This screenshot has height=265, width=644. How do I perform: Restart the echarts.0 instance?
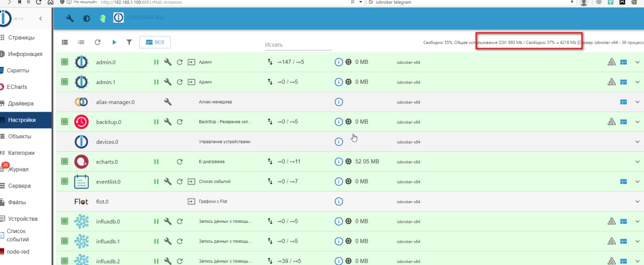point(180,161)
